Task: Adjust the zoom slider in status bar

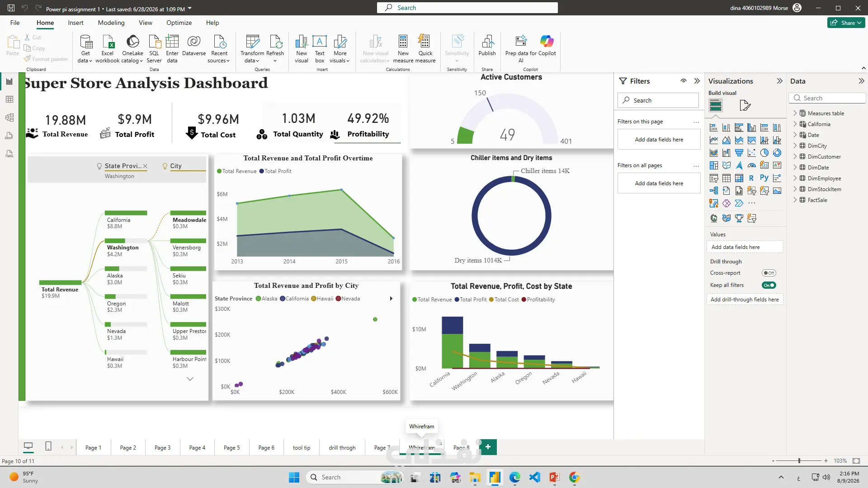Action: coord(799,461)
